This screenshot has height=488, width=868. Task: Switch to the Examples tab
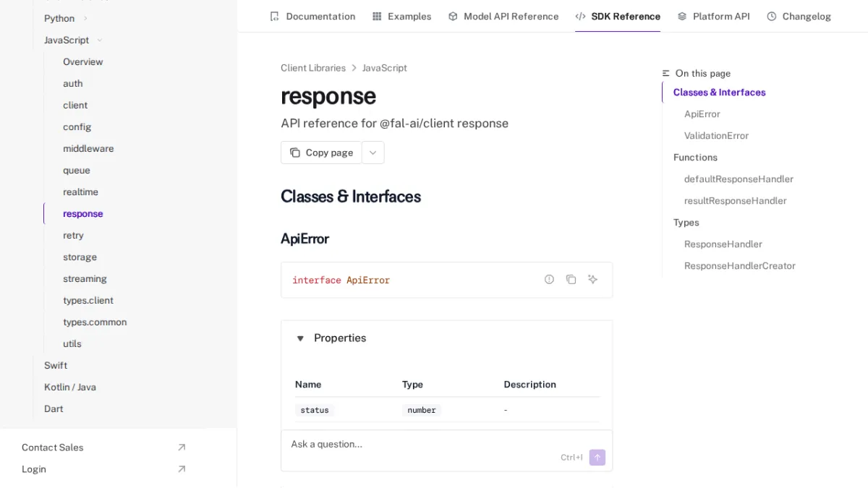point(401,16)
